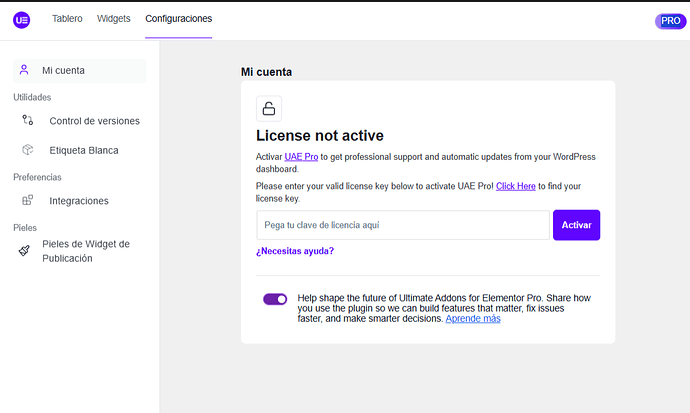Click the Integraciones blocks icon
Screen dimensions: 690x413
(x=28, y=201)
